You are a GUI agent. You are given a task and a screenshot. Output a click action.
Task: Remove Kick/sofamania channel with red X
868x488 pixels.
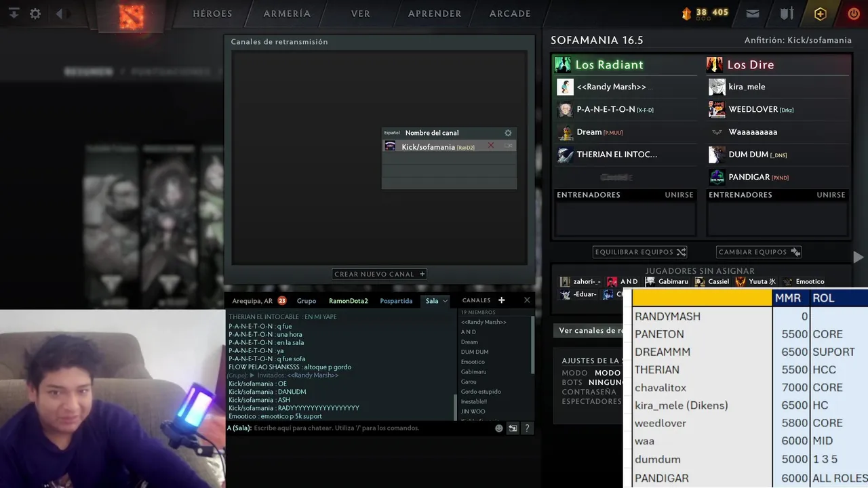tap(491, 146)
